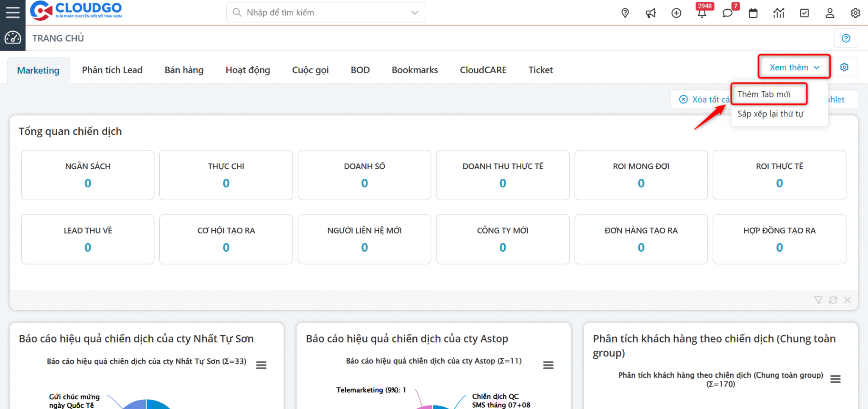Open chart menu for cty Astop report
This screenshot has height=409, width=868.
pyautogui.click(x=548, y=365)
